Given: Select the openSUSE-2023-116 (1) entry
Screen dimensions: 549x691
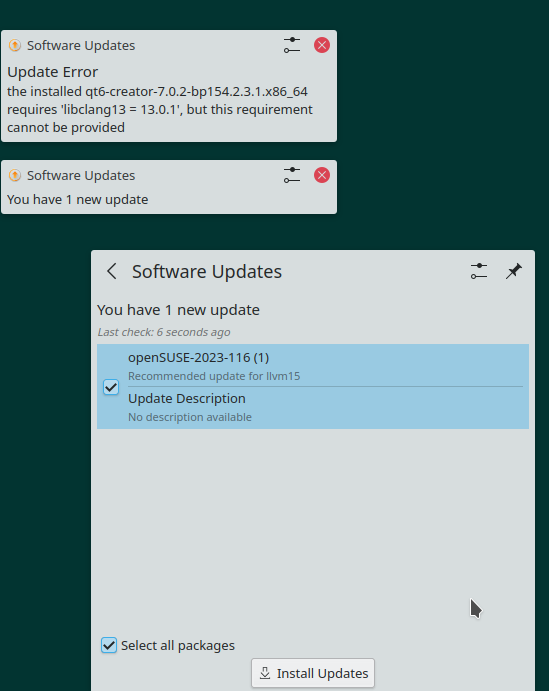Looking at the screenshot, I should (313, 386).
